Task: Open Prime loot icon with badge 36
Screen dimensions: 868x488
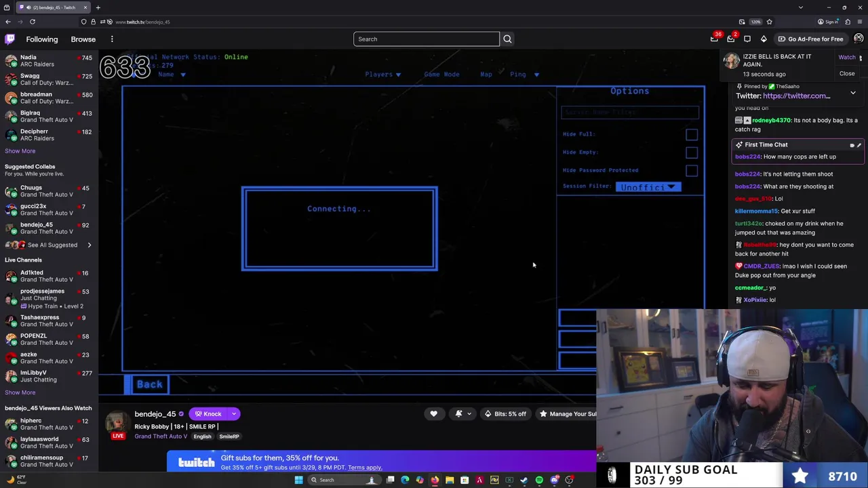Action: click(x=714, y=39)
